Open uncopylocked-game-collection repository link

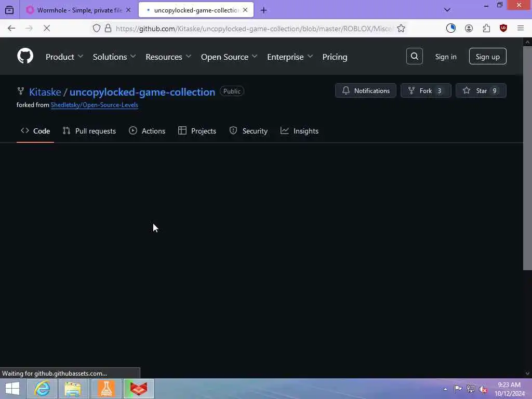click(x=142, y=92)
